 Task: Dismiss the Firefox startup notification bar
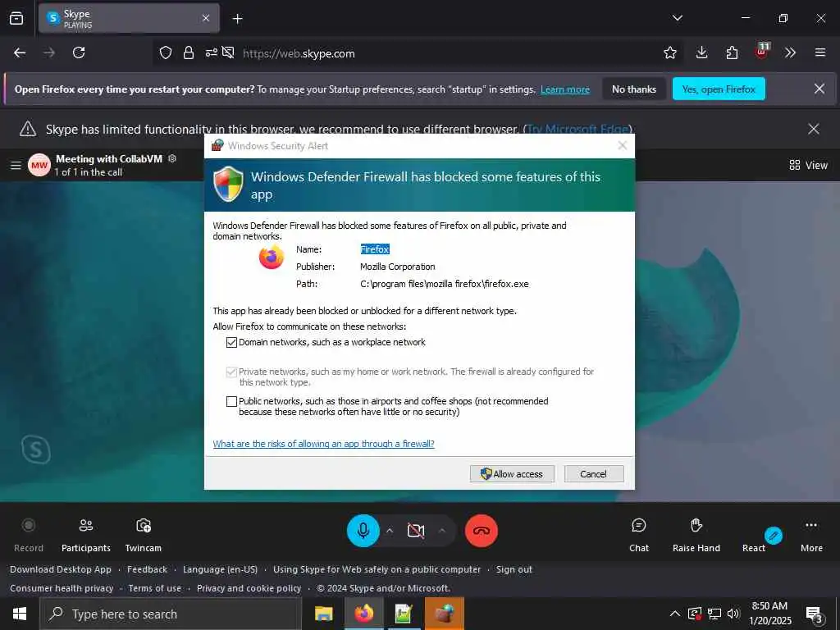coord(819,89)
